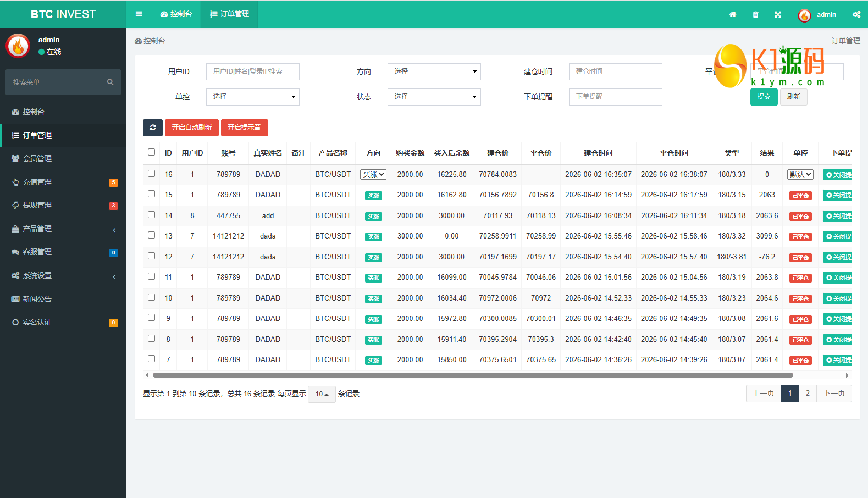Expand 系统设置 submenu in sidebar

[63, 276]
